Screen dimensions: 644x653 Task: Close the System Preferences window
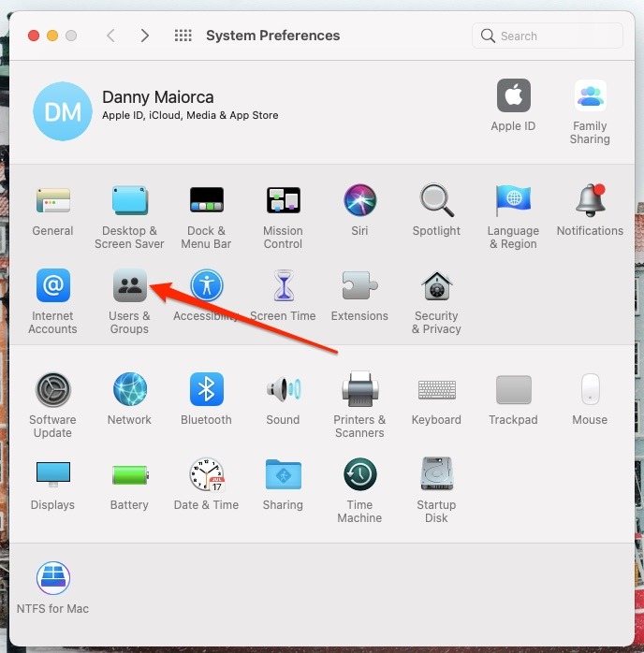[34, 36]
